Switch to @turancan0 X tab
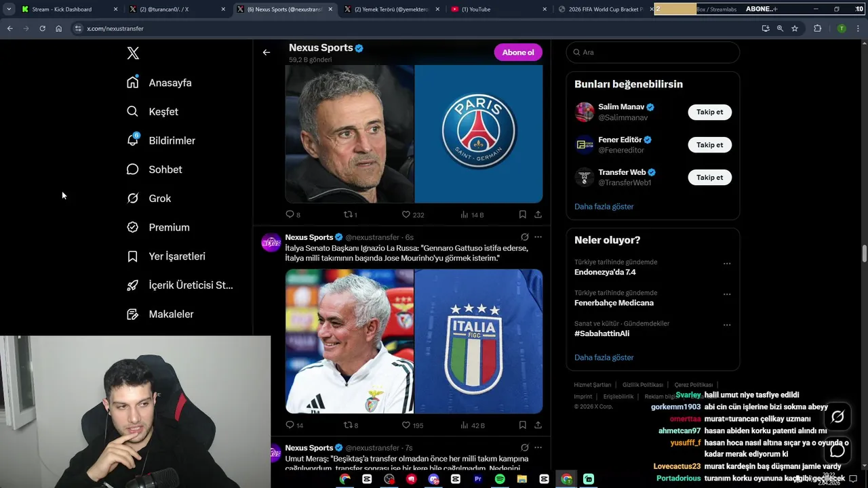Viewport: 868px width, 488px height. pos(178,9)
